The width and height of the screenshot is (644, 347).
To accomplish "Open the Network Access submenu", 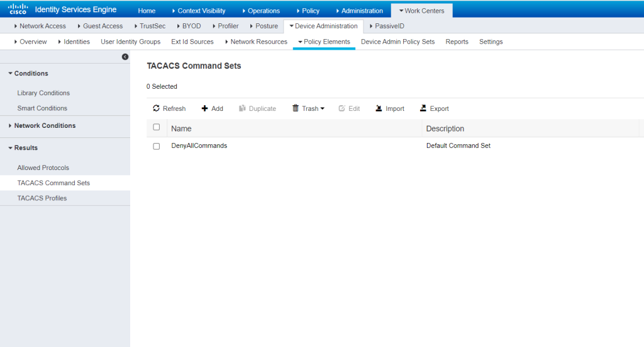I will click(40, 26).
